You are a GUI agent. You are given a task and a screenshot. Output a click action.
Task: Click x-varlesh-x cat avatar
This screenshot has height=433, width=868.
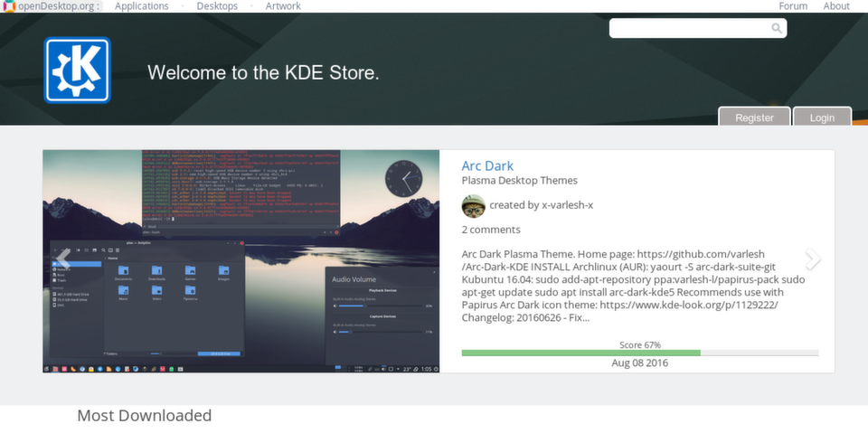[x=473, y=206]
